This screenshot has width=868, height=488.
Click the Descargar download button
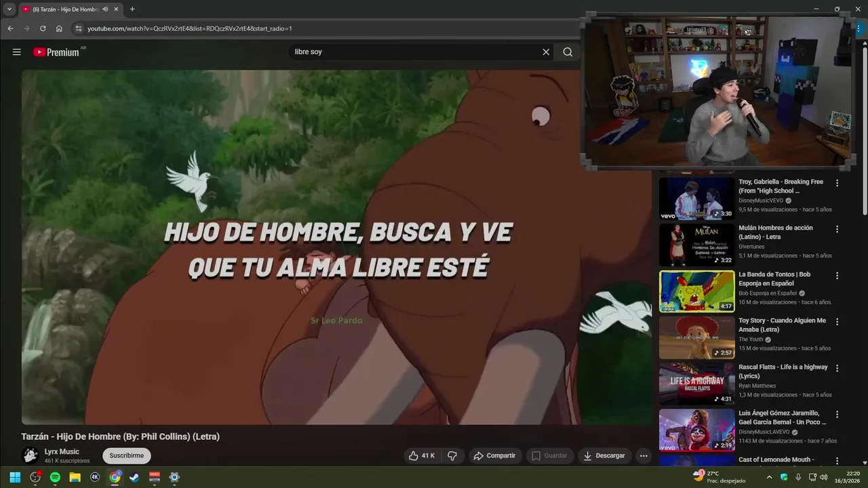point(604,455)
